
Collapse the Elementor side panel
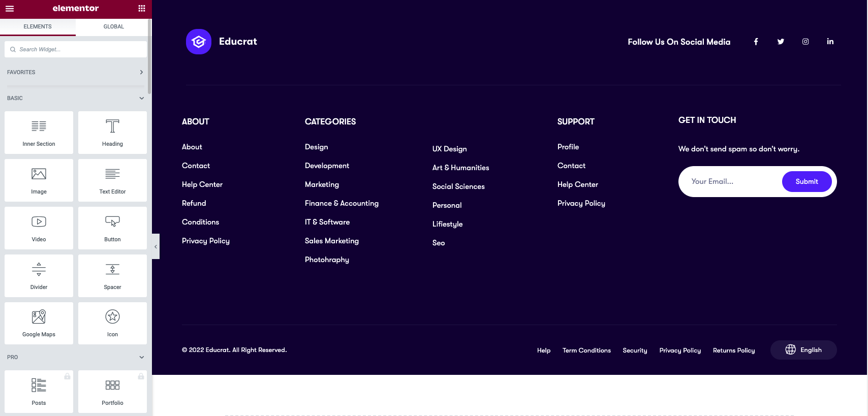tap(156, 246)
